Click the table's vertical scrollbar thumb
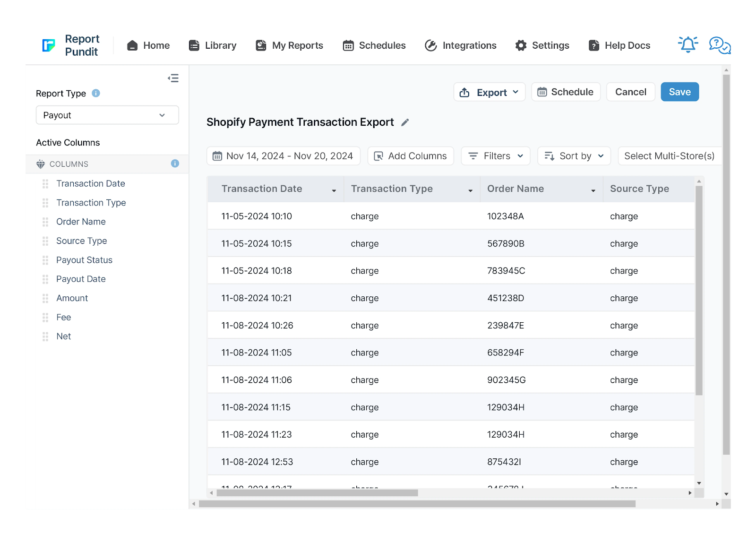This screenshot has height=534, width=756. [699, 291]
